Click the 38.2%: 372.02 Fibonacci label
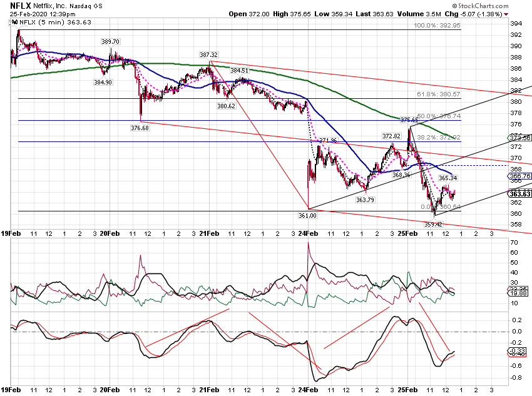The width and height of the screenshot is (532, 396). 439,137
